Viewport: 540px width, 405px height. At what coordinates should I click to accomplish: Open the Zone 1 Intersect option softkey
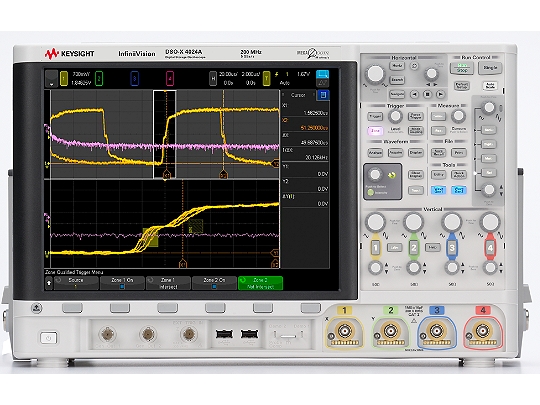click(x=168, y=283)
